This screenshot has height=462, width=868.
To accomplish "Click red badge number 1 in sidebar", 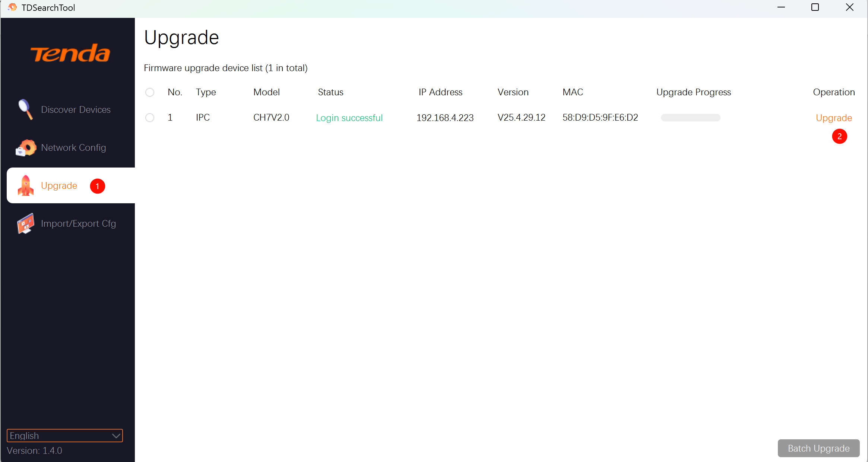I will 98,186.
